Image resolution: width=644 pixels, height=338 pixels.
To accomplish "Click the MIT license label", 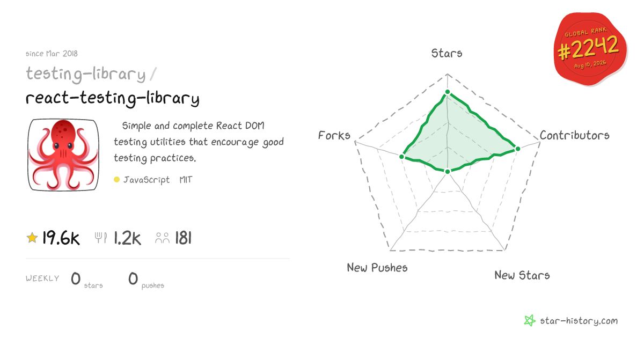I will coord(186,180).
